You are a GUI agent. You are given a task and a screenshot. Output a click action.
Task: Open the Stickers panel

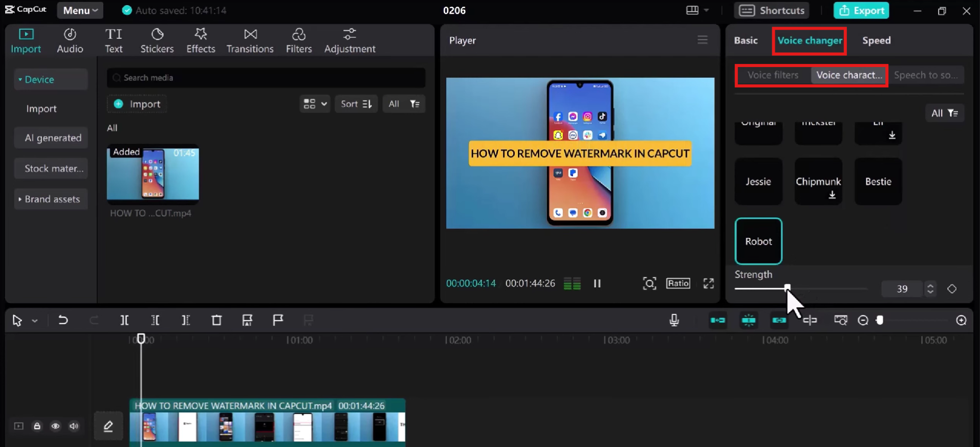(x=157, y=40)
